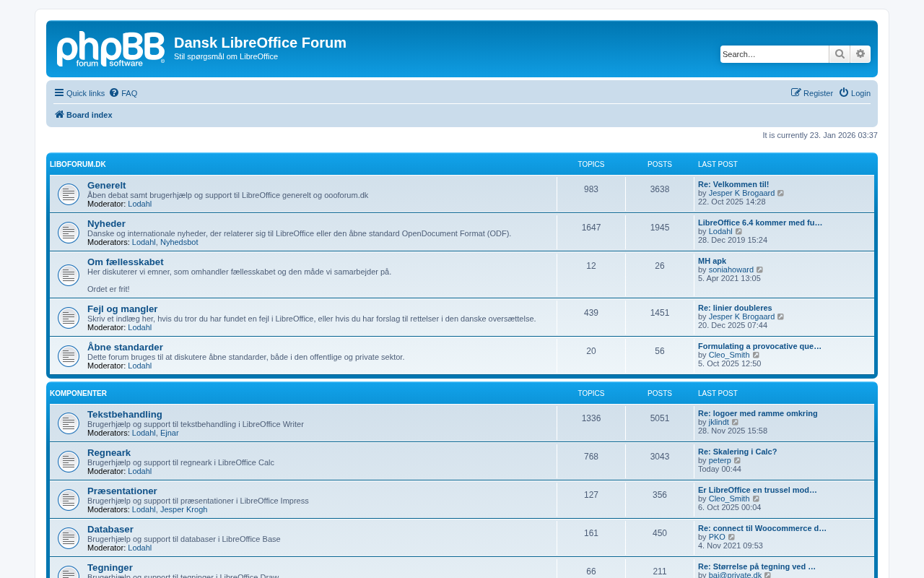Open the Generelt forum
The height and width of the screenshot is (578, 924).
[107, 185]
